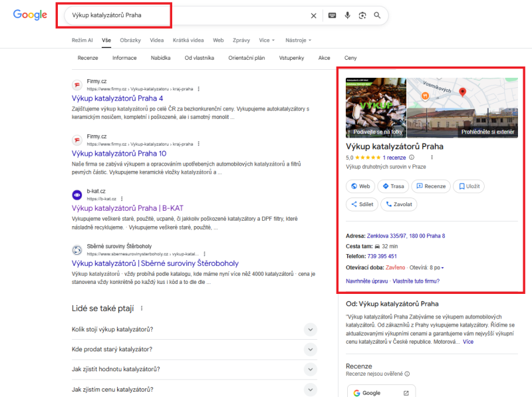532x397 pixels.
Task: Open the map thumbnail with exterior view
Action: tap(462, 108)
